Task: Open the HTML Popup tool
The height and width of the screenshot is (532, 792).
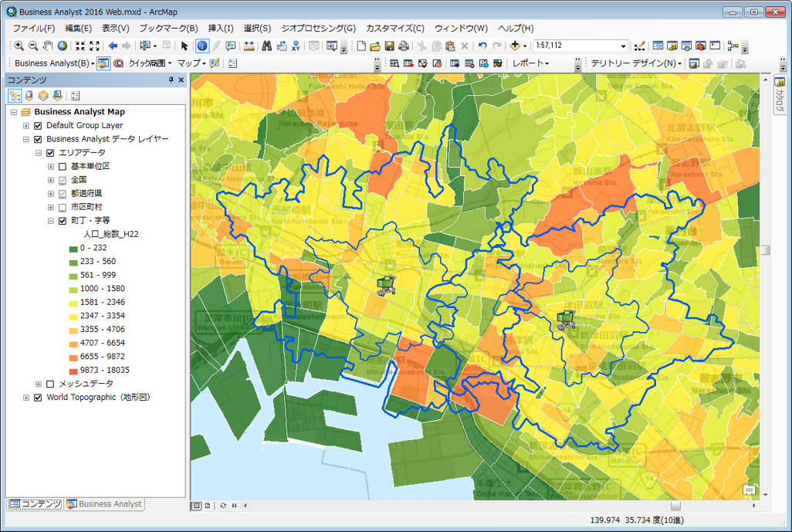Action: click(x=231, y=46)
